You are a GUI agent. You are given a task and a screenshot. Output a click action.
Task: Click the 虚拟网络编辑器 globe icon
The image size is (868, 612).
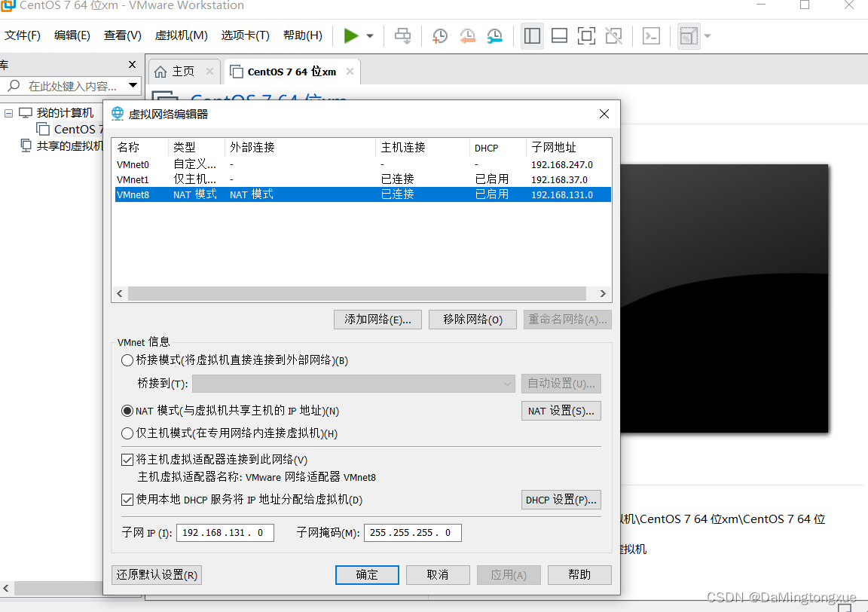pos(118,114)
